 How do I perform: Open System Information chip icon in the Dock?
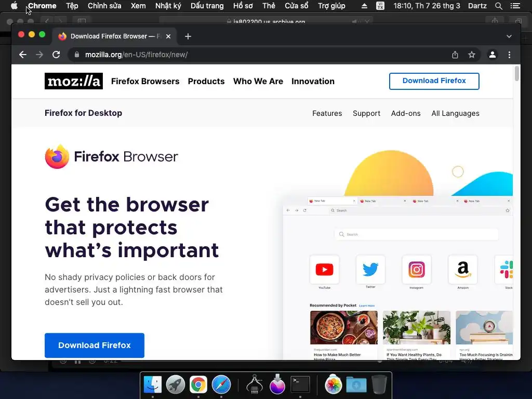tap(255, 384)
